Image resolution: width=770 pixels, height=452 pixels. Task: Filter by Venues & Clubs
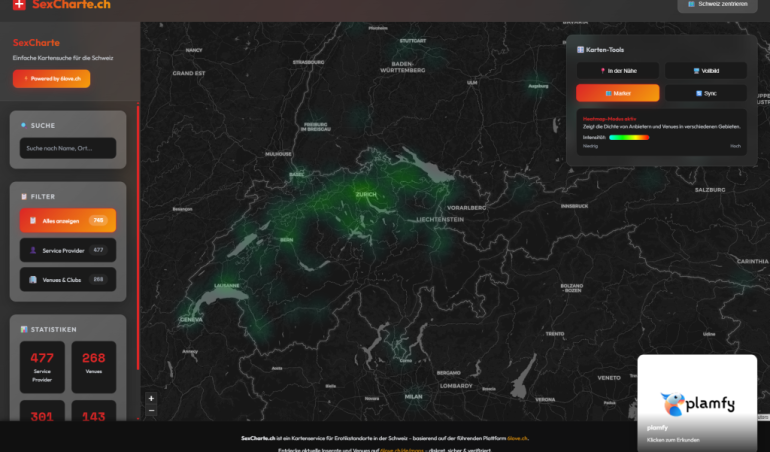[67, 280]
